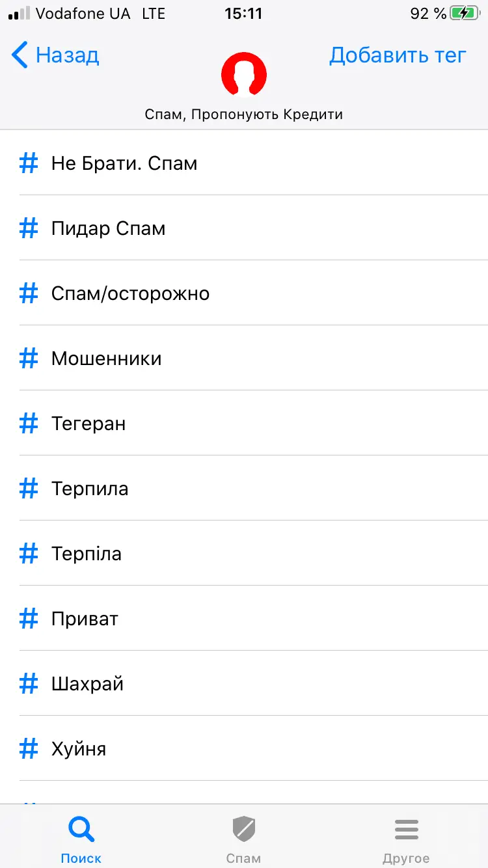Tap hash icon beside Не Брати. Спам
The image size is (488, 868).
click(x=29, y=163)
